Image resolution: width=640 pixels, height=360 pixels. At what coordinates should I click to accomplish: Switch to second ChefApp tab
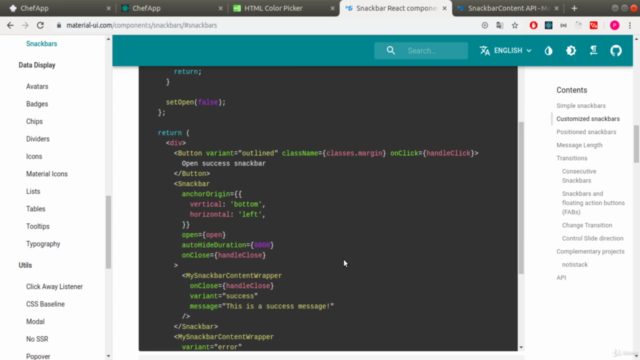click(171, 8)
